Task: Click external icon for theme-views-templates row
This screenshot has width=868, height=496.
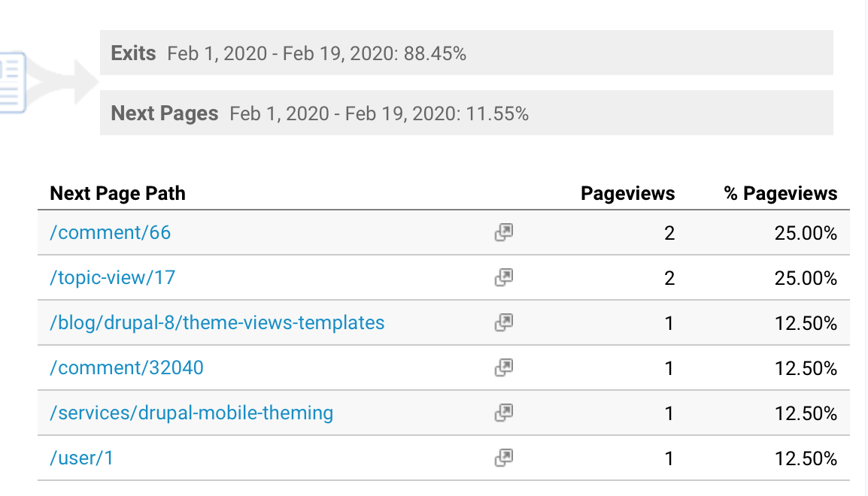Action: click(504, 322)
